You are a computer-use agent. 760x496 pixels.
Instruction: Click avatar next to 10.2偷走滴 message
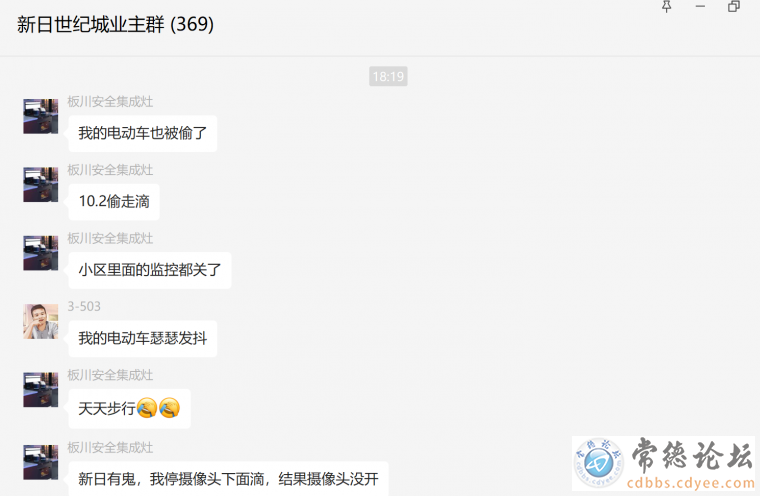click(x=41, y=185)
